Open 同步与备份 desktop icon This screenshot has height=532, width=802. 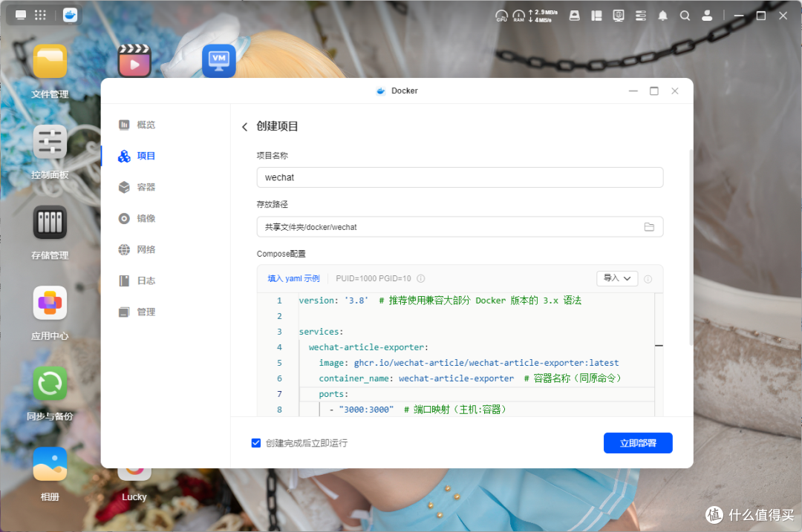click(x=50, y=384)
